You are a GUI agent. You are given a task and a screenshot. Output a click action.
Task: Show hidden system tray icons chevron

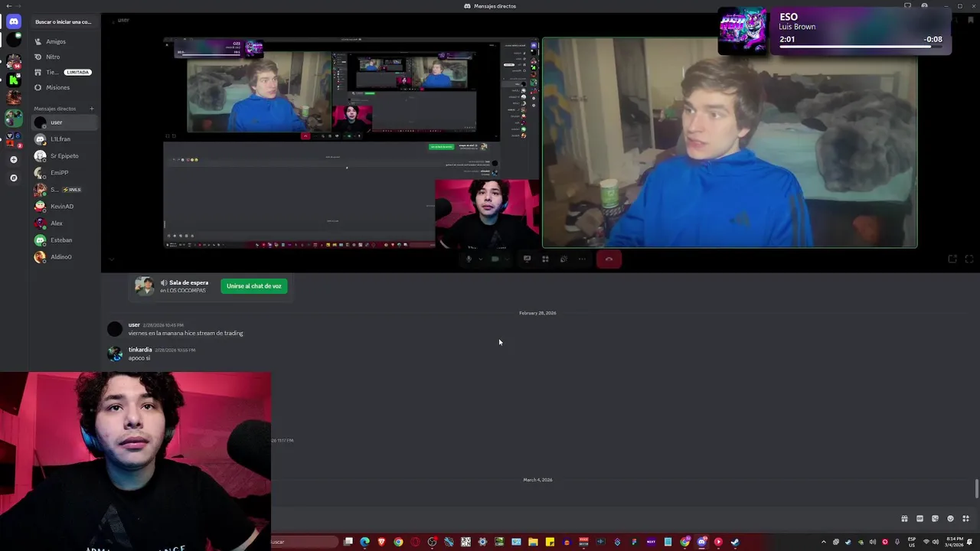[824, 542]
